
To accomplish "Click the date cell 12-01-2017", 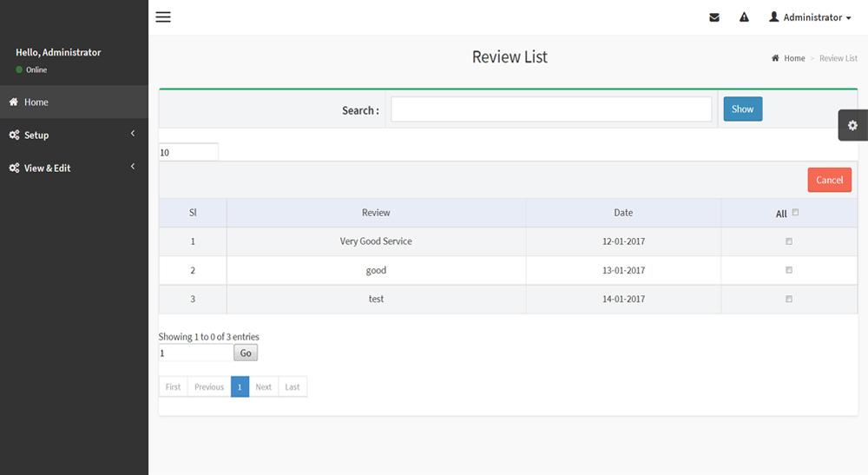I will pyautogui.click(x=623, y=241).
